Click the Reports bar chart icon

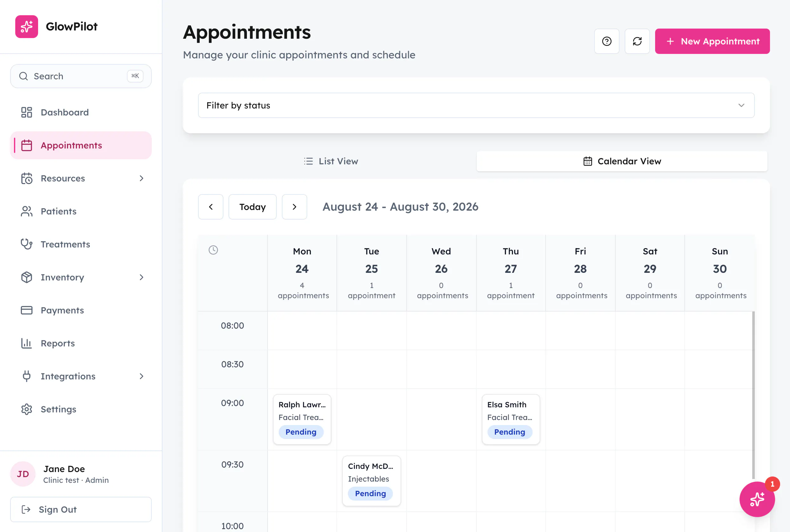tap(26, 343)
